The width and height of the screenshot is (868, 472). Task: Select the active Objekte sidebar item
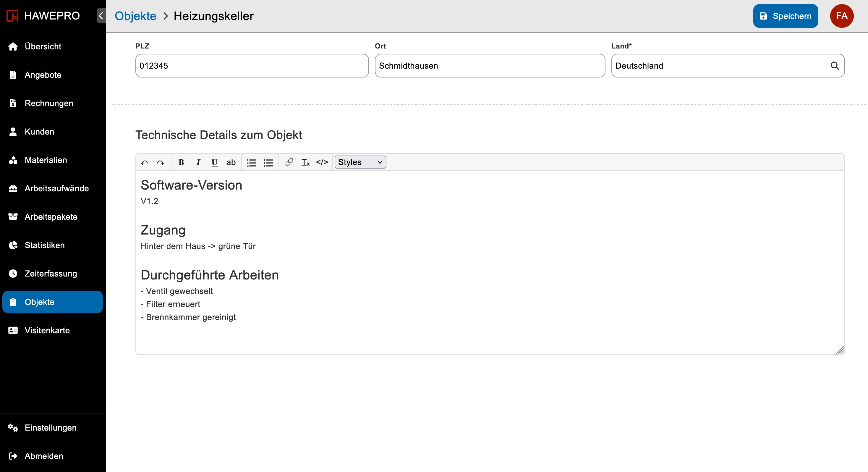(x=53, y=302)
